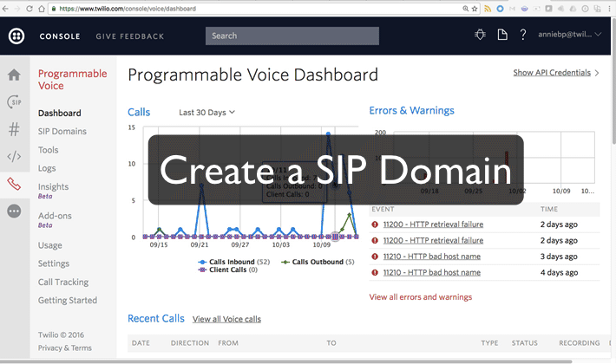Open Chrome's three-dot menu
This screenshot has width=616, height=364.
pos(610,9)
